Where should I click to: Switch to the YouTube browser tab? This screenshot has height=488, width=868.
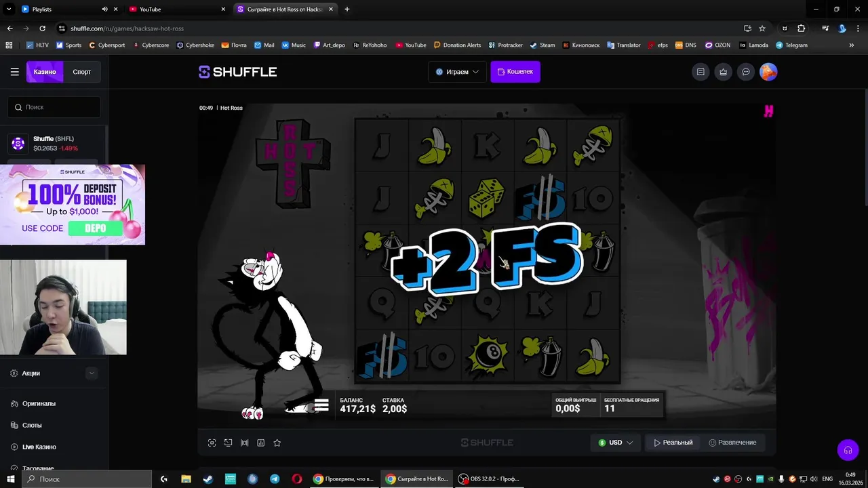[176, 9]
